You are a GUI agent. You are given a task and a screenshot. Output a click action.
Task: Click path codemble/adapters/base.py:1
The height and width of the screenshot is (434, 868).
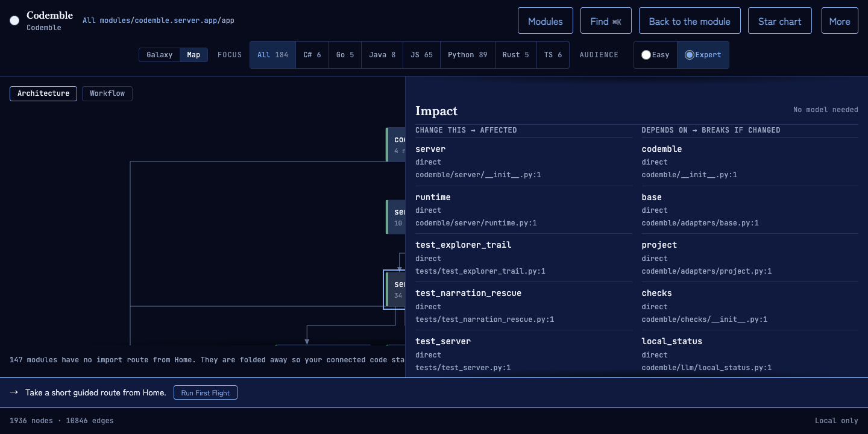coord(700,223)
